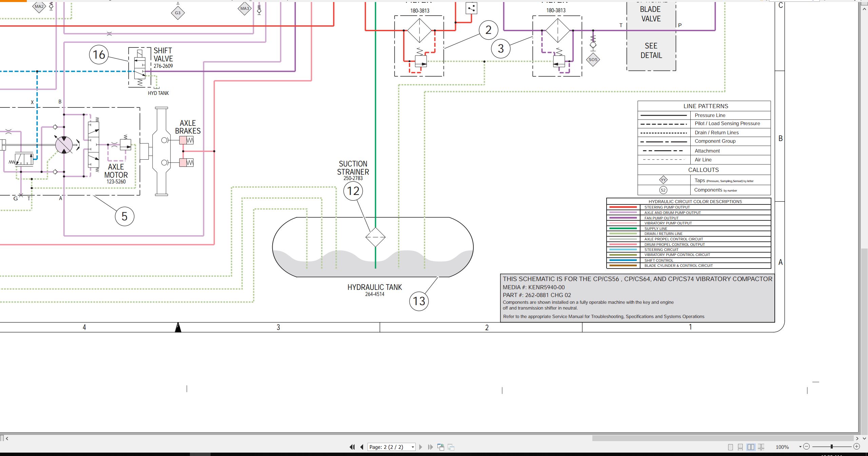Click the MA2 pressure tap diamond

pyautogui.click(x=39, y=6)
